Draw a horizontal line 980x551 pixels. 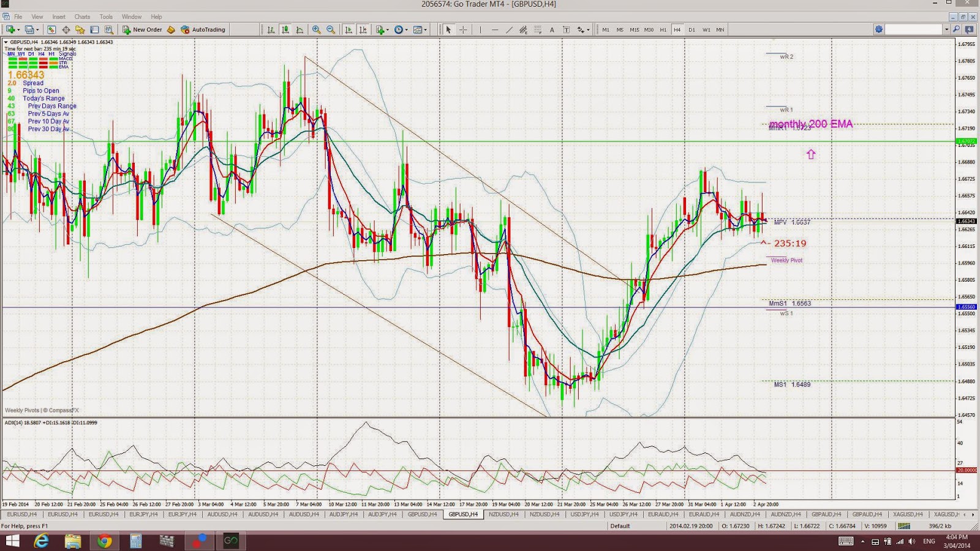pyautogui.click(x=495, y=29)
